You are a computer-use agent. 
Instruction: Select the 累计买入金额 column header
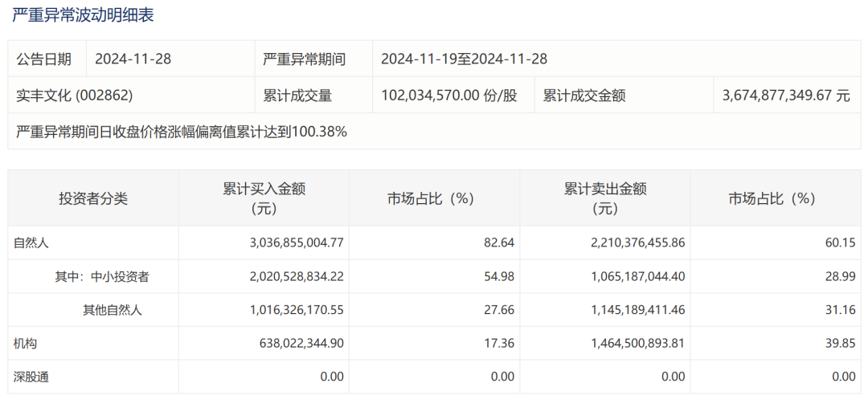pyautogui.click(x=264, y=199)
